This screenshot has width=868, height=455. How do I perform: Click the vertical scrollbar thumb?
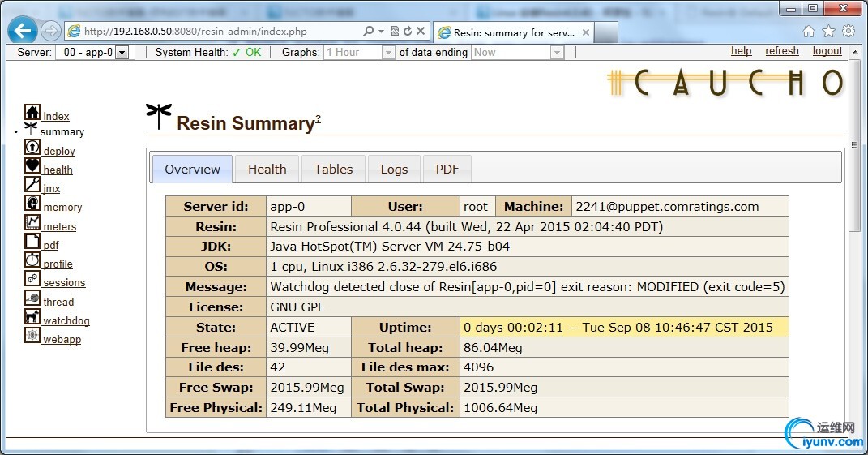(855, 145)
